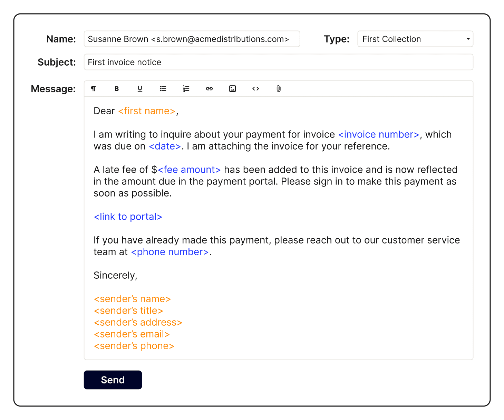Insert a numbered list
The image size is (504, 420).
[186, 89]
